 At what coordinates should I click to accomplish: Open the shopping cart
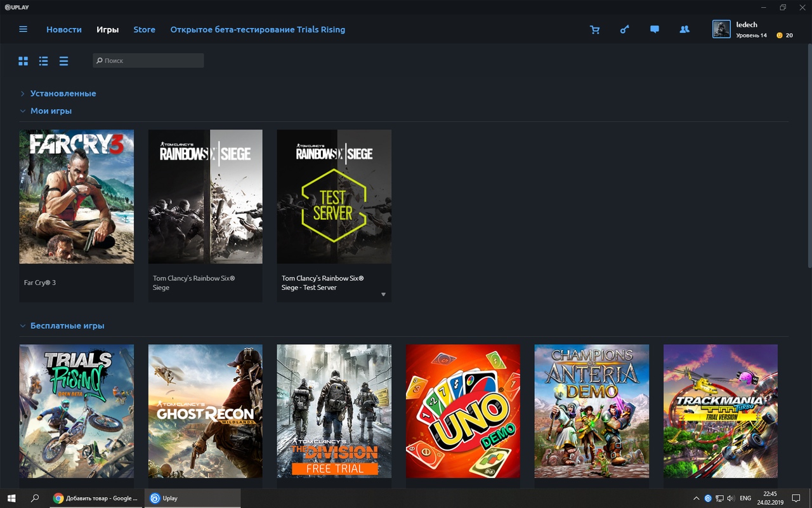pyautogui.click(x=594, y=29)
